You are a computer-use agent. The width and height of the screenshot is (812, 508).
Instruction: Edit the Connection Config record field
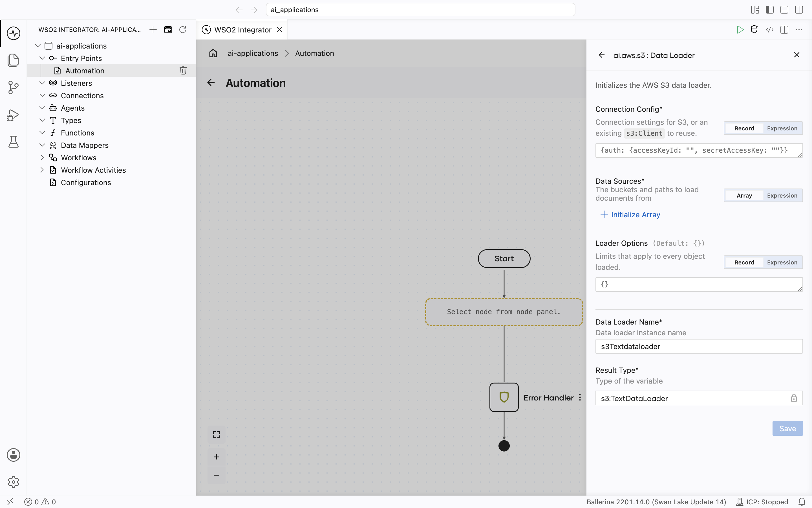tap(699, 150)
